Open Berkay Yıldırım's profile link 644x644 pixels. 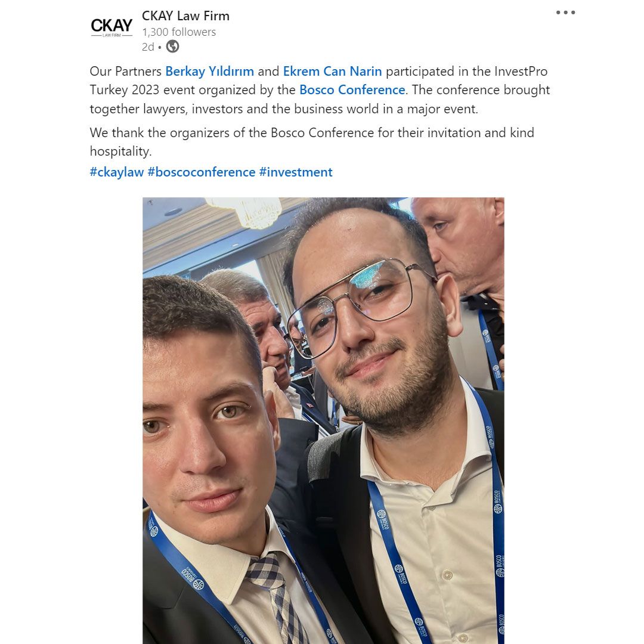pyautogui.click(x=209, y=71)
